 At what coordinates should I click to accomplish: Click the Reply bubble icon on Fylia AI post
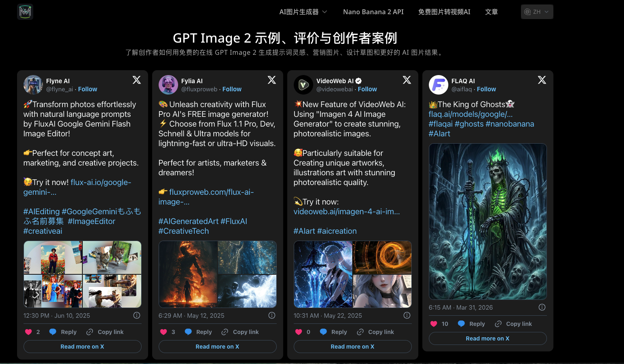(x=188, y=332)
